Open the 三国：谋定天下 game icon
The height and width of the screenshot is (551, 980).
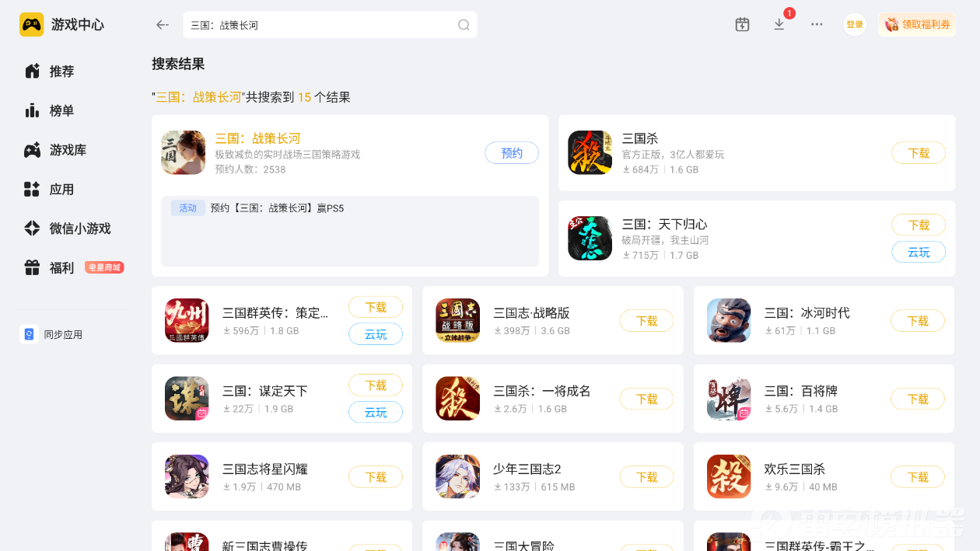click(187, 399)
